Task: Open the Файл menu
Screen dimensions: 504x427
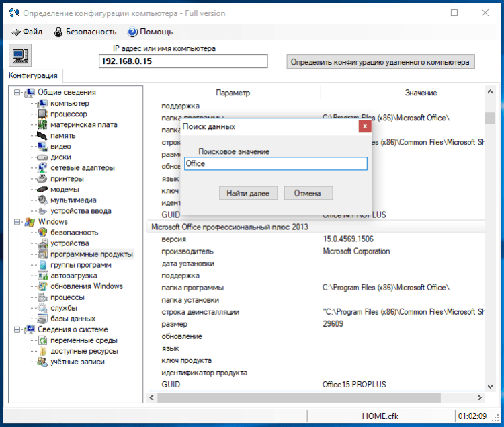Action: [x=27, y=32]
